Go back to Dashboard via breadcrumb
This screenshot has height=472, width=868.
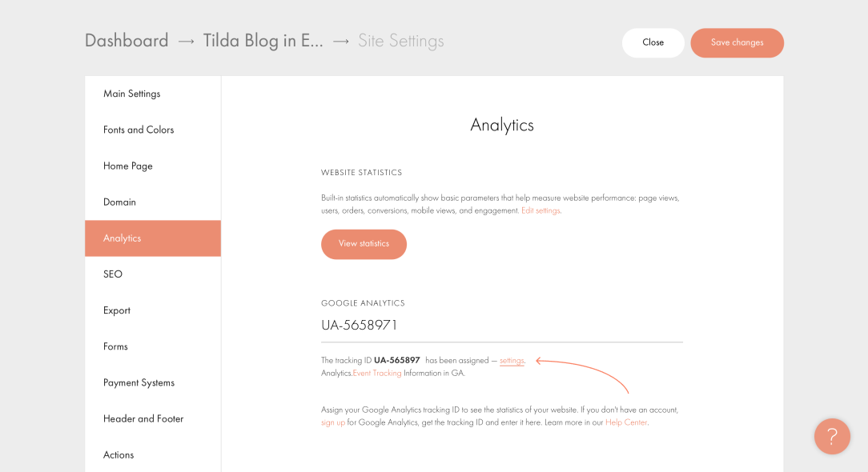[127, 41]
